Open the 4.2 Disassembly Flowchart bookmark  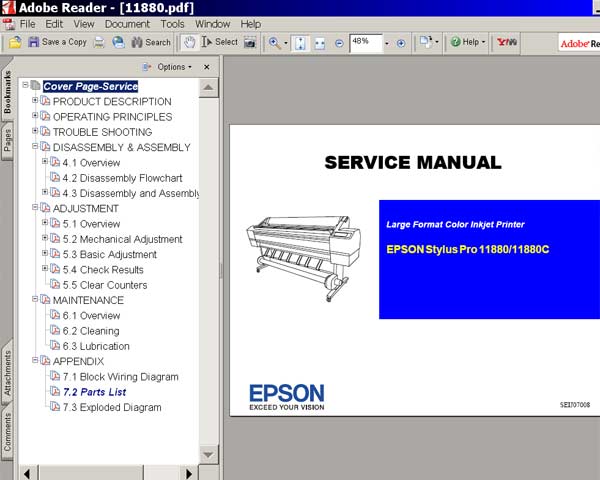coord(122,178)
